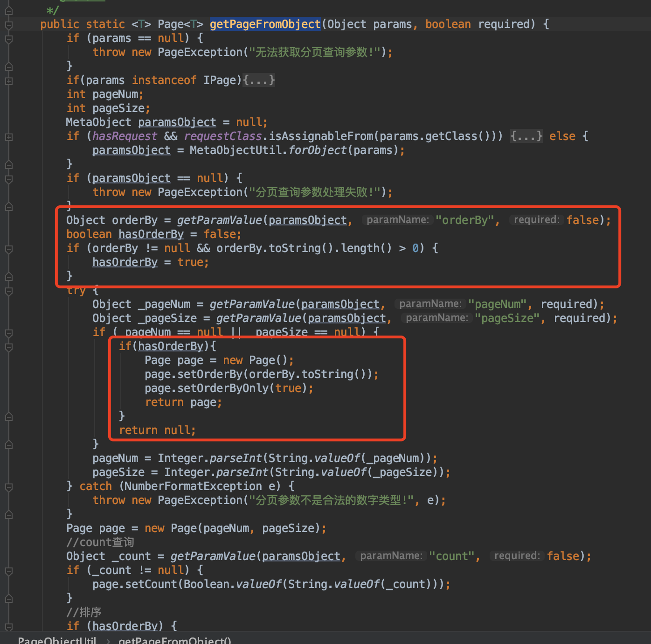This screenshot has width=651, height=644.
Task: Click Integer.parseInt on the pageNum line
Action: click(x=209, y=458)
